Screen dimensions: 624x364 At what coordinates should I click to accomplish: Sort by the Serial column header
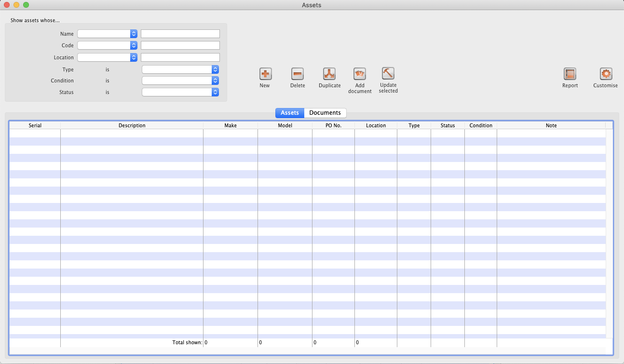click(x=35, y=125)
